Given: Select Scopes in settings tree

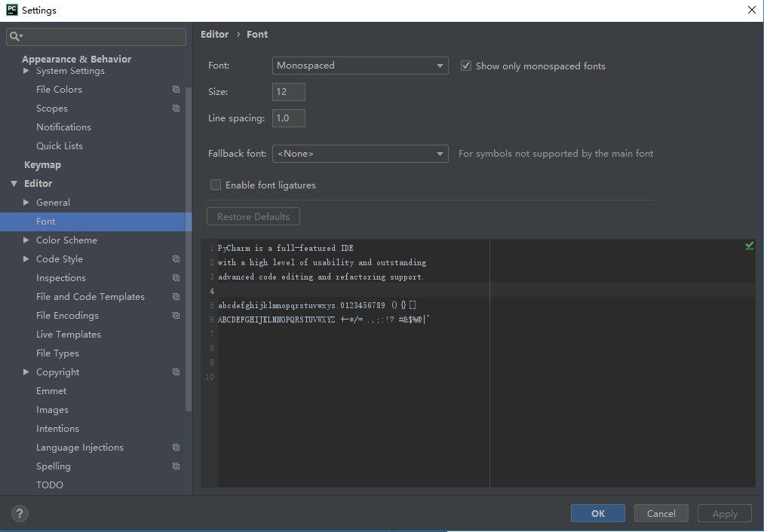Looking at the screenshot, I should coord(51,109).
